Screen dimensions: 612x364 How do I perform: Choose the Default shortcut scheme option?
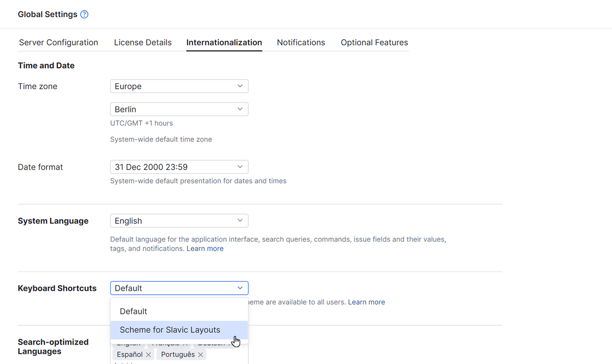pos(134,311)
